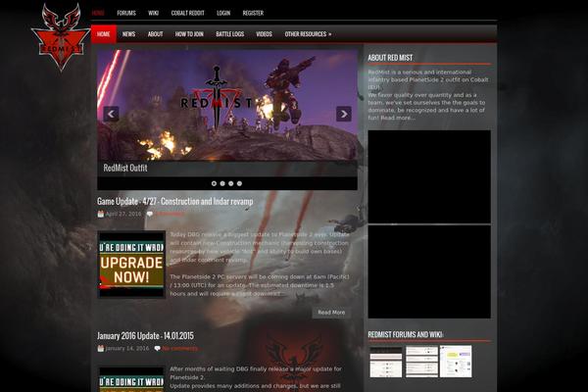
Task: Open the Videos menu item
Action: click(x=264, y=34)
